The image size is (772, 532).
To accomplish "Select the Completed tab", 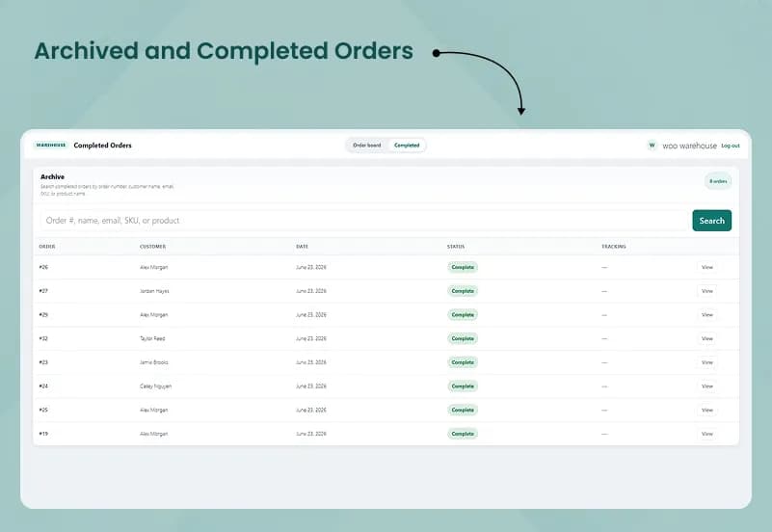I will [x=407, y=146].
